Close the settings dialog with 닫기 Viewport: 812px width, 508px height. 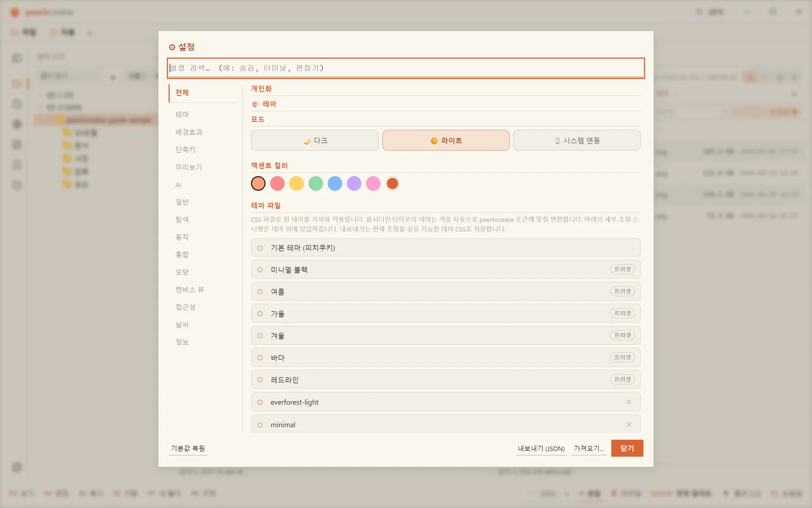627,448
